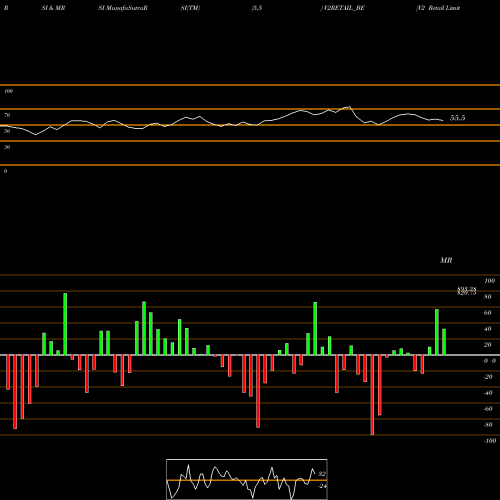Click the RSI axis label 0
Screen dimensions: 500x500
coord(5,171)
